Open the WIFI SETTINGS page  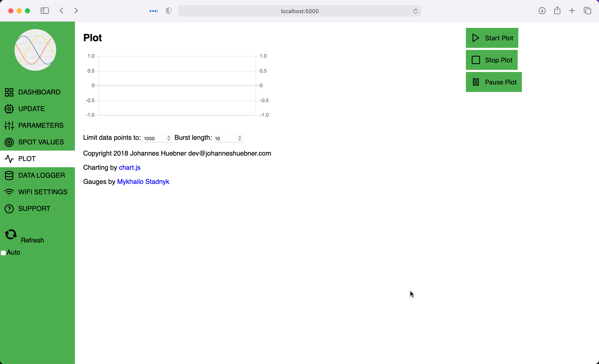coord(43,192)
